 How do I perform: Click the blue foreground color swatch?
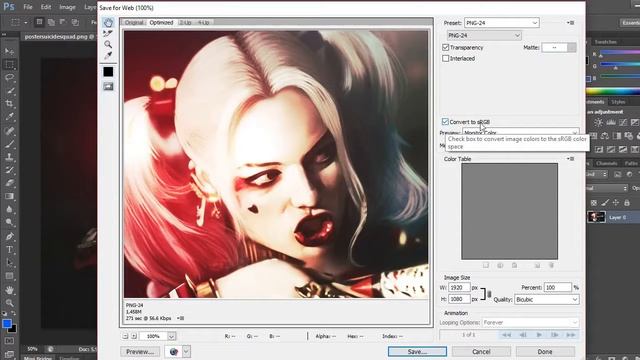point(7,324)
